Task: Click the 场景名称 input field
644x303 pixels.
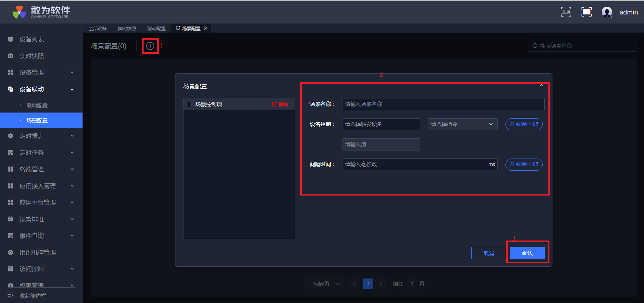Action: (443, 104)
